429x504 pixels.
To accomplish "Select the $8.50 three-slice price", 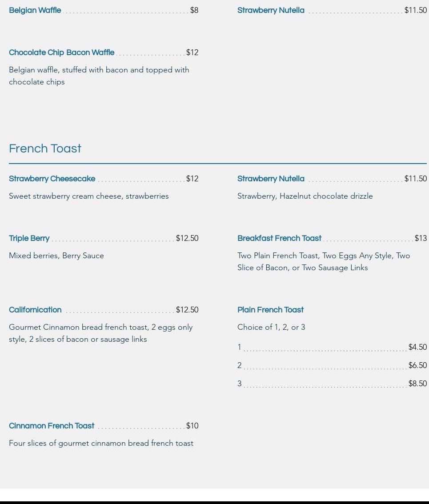I will click(x=417, y=384).
